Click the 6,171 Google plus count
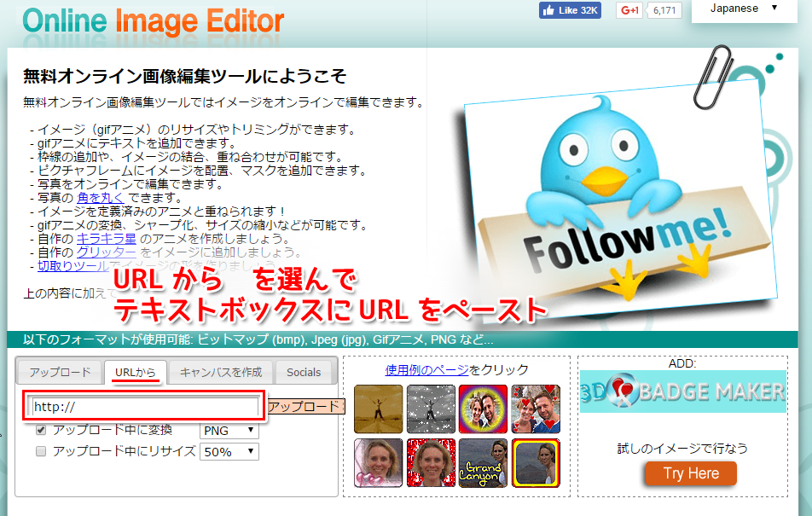The image size is (812, 516). pos(664,10)
